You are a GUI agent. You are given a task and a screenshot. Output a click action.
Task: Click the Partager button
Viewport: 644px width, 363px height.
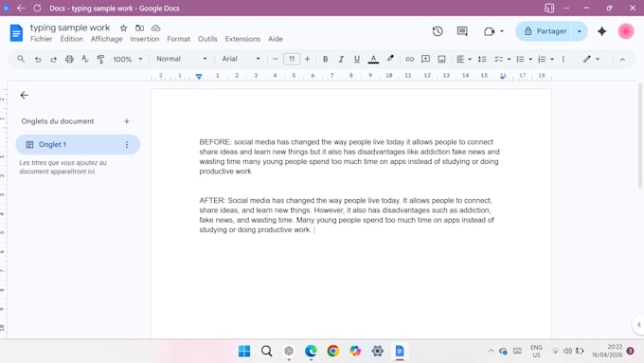click(x=546, y=31)
